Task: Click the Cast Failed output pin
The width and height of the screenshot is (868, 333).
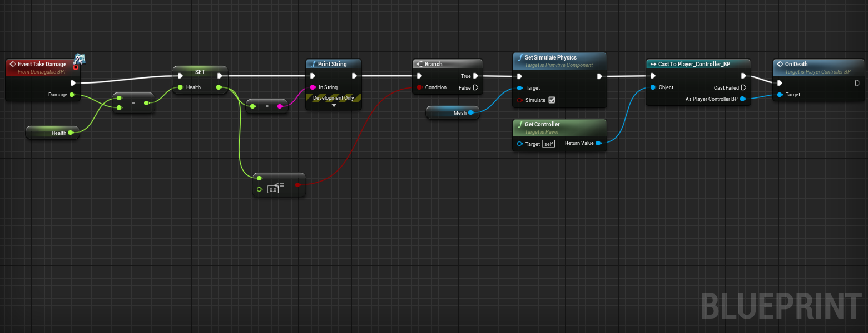Action: coord(743,88)
